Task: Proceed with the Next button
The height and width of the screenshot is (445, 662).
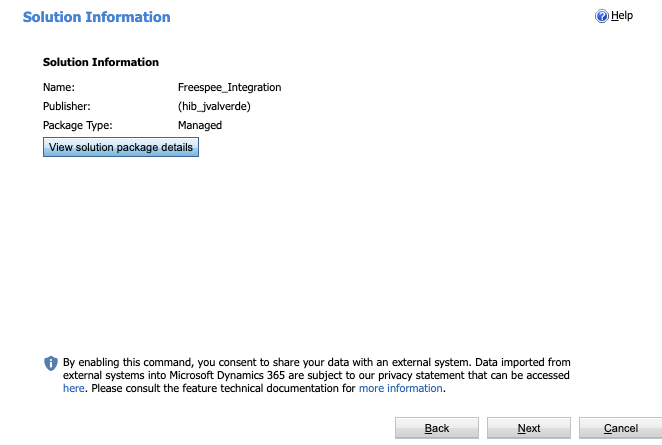Action: point(529,428)
